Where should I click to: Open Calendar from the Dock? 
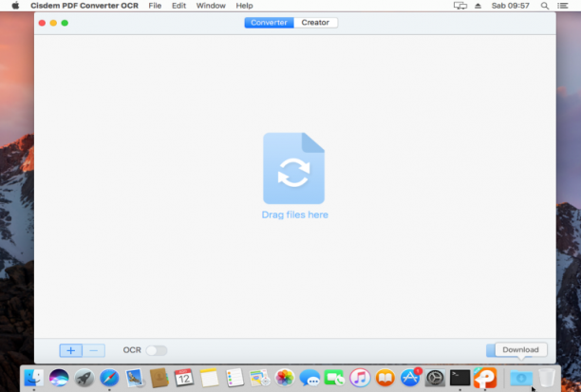tap(184, 378)
